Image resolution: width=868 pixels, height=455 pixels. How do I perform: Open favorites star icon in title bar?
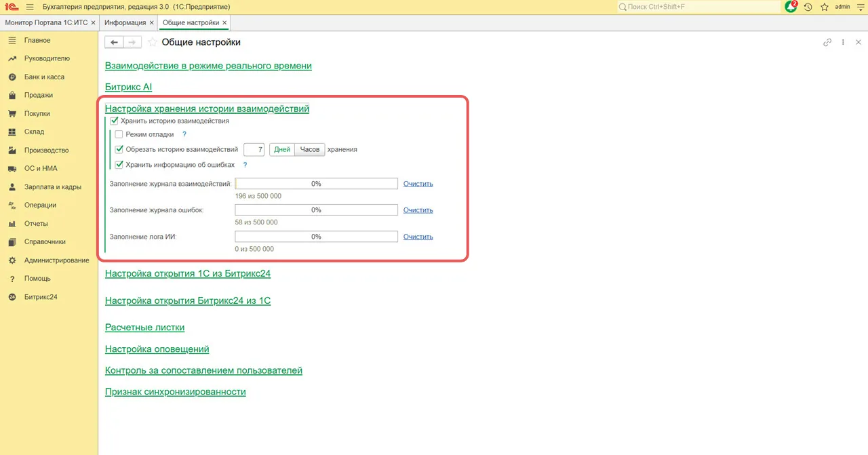[825, 7]
